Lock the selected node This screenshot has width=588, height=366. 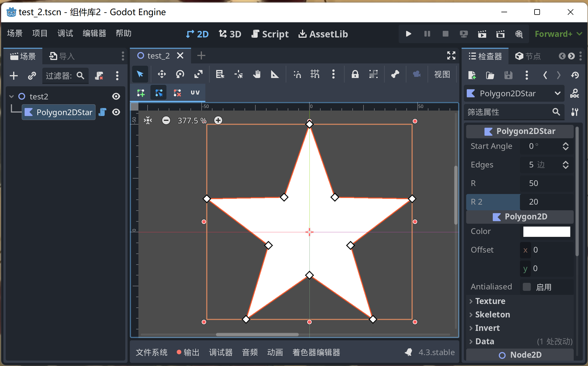point(355,74)
